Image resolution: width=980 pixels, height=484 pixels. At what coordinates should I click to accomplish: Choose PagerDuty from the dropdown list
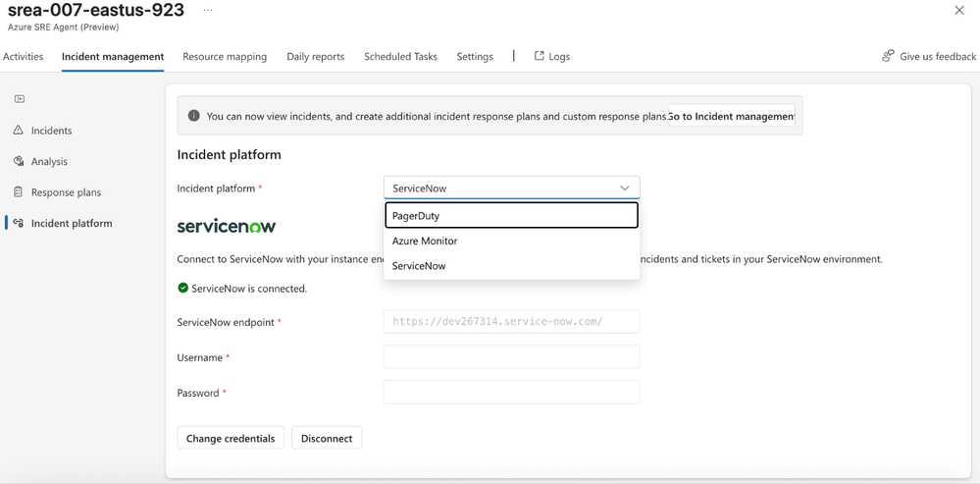(x=511, y=215)
